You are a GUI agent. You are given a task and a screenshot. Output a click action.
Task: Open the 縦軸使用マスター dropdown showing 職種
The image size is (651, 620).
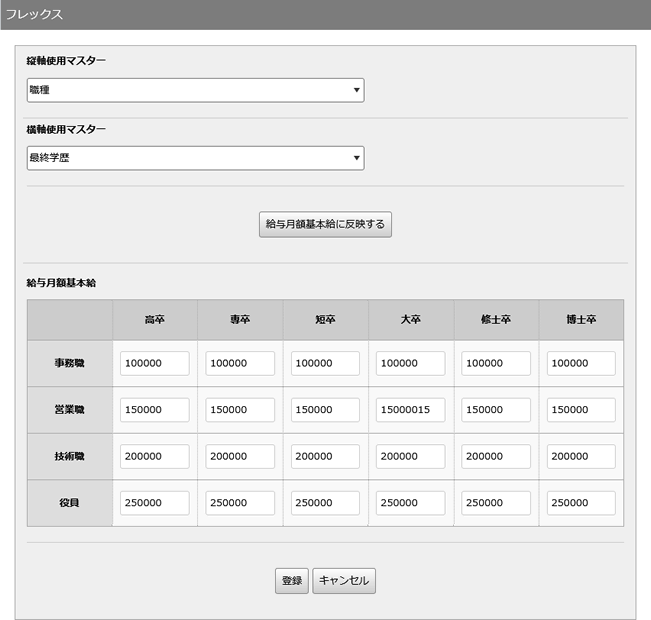pyautogui.click(x=195, y=90)
